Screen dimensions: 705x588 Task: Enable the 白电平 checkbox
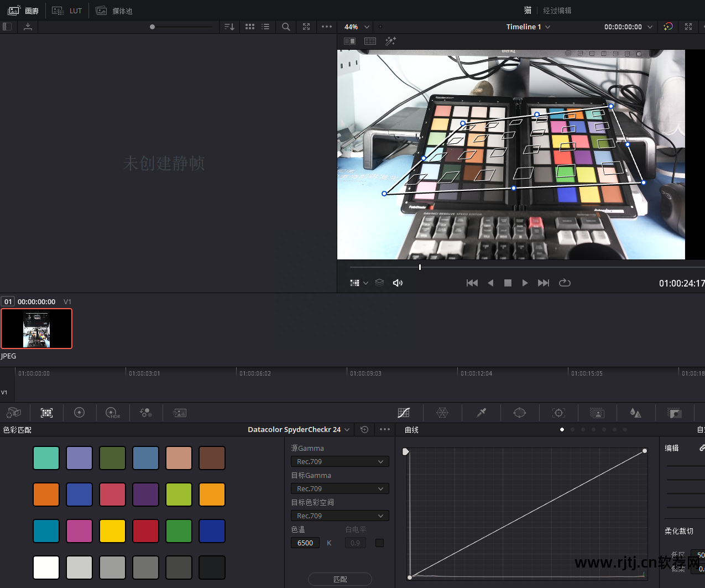[x=379, y=543]
